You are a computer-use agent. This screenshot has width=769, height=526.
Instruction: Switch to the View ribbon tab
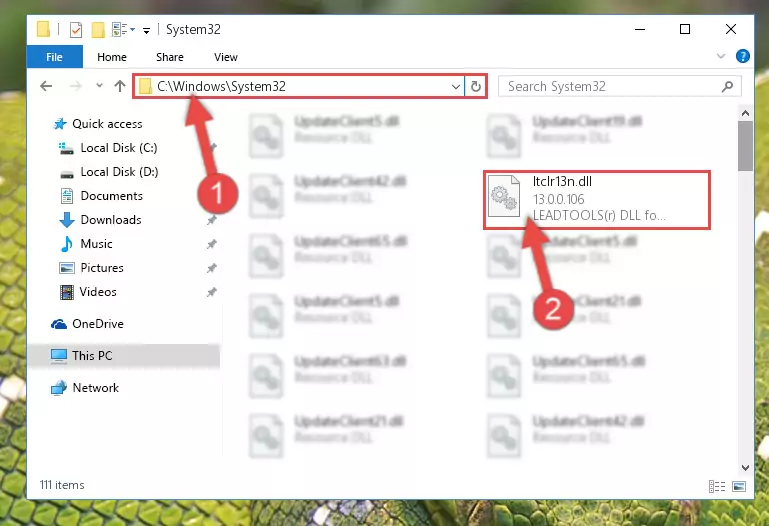[226, 57]
